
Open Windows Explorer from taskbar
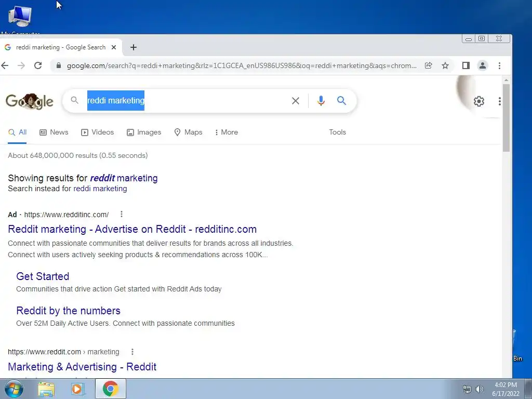(46, 389)
